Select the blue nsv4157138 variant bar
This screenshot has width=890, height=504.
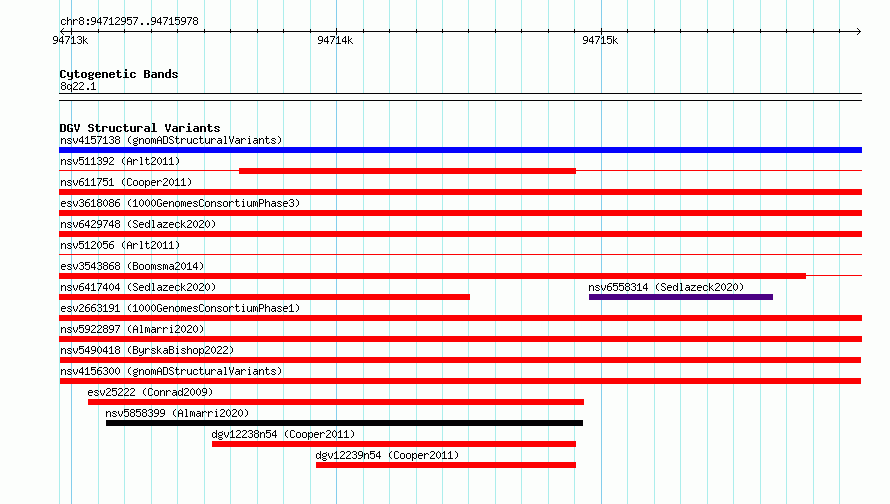460,150
